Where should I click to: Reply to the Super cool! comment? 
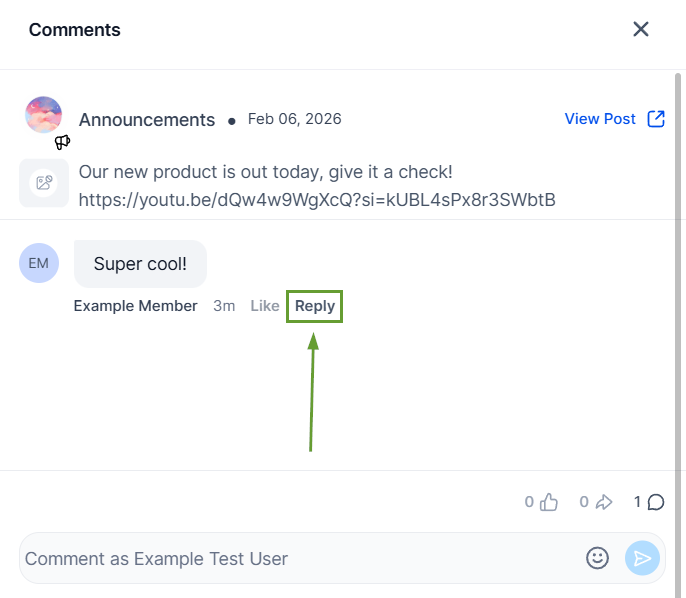tap(315, 306)
